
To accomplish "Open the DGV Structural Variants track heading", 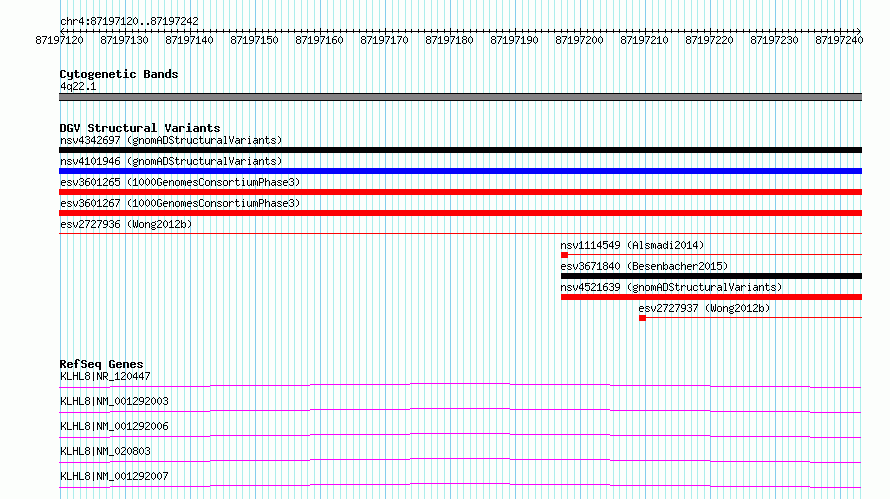I will 140,128.
